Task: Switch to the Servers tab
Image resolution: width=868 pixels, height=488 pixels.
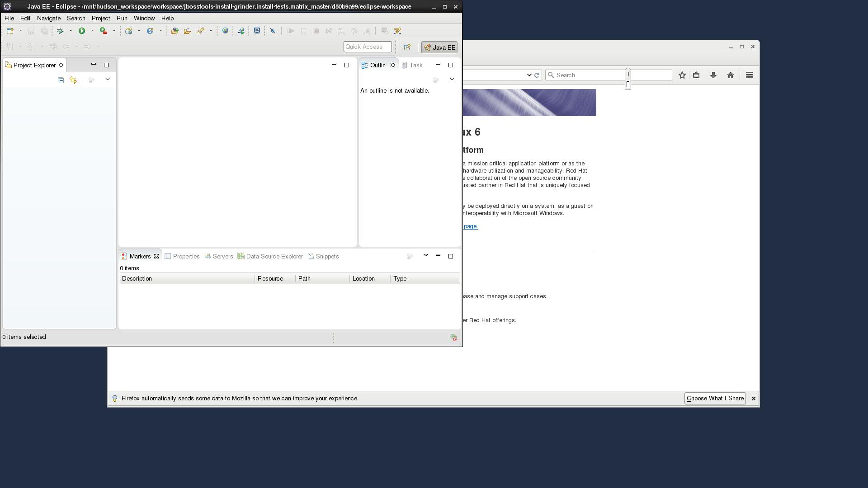Action: 222,256
